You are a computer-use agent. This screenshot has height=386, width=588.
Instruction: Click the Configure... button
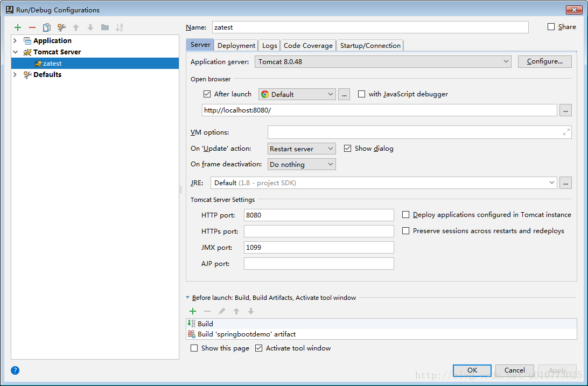[x=545, y=61]
